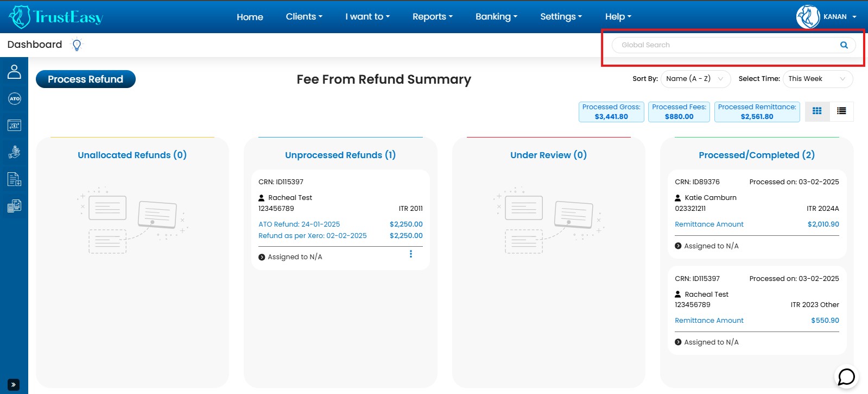Viewport: 868px width, 394px height.
Task: Switch to list view layout
Action: coord(841,111)
